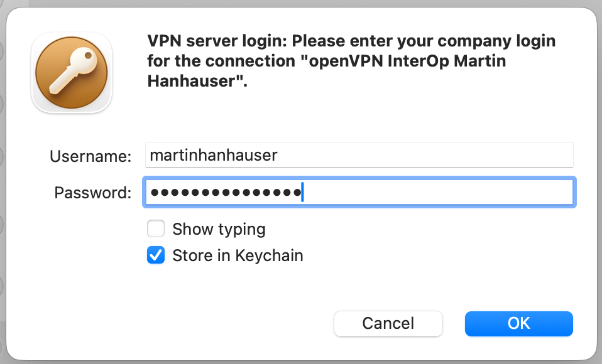Click the brown key icon
The height and width of the screenshot is (364, 602).
(x=72, y=73)
